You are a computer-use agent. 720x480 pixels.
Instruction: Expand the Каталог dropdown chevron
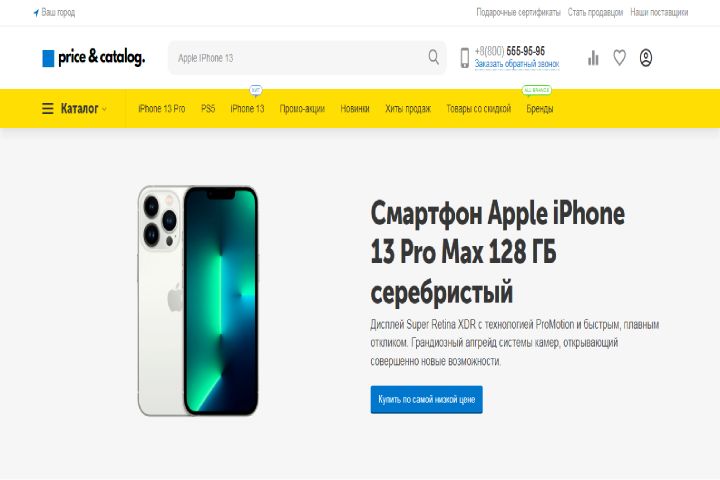point(104,109)
